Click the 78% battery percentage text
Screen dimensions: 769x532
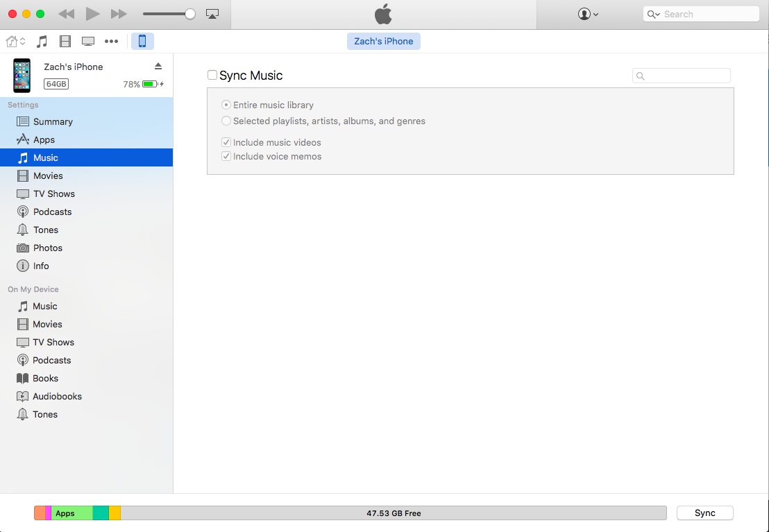click(x=131, y=85)
